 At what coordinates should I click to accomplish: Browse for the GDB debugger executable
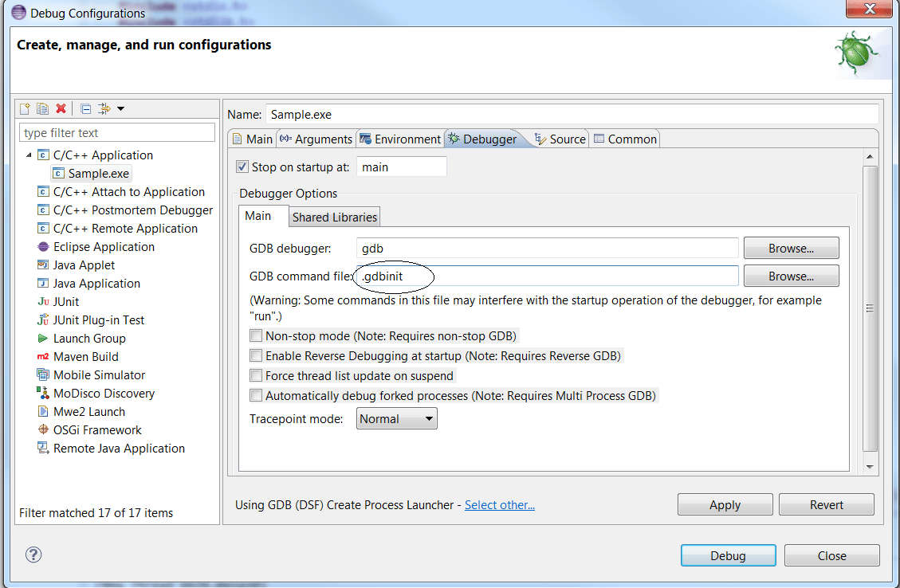pyautogui.click(x=791, y=249)
